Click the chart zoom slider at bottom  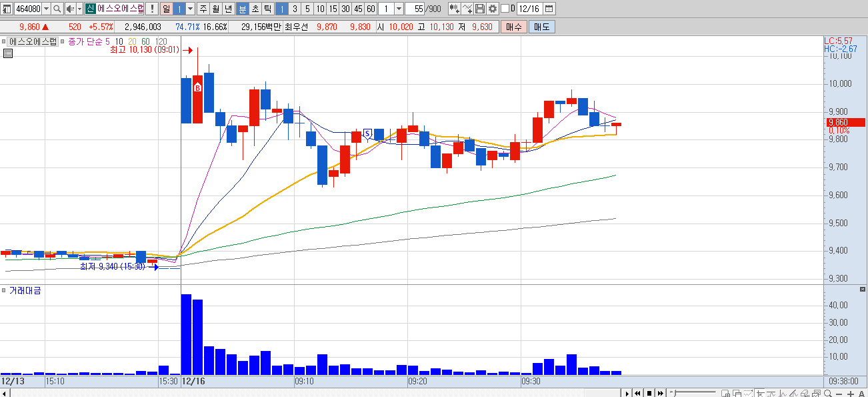coord(693,393)
